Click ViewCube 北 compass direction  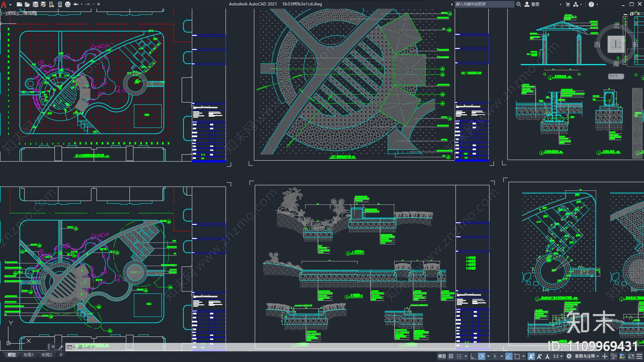616,25
